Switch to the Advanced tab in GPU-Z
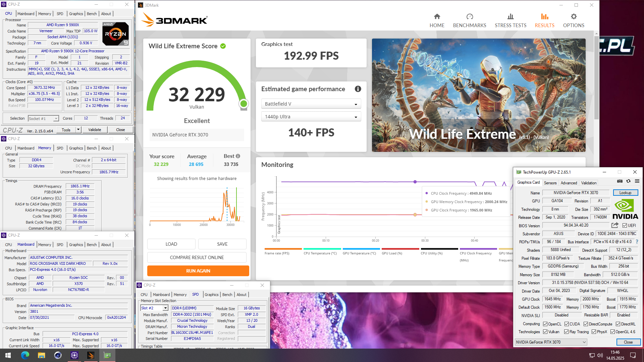Screen dimensions: 644x362 pos(569,183)
